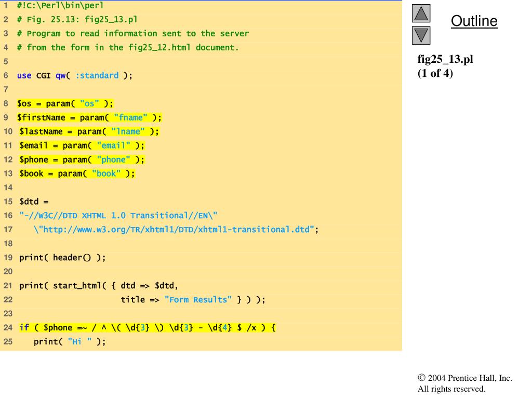The height and width of the screenshot is (399, 532).
Task: Click the down arrow navigation icon
Action: point(421,35)
